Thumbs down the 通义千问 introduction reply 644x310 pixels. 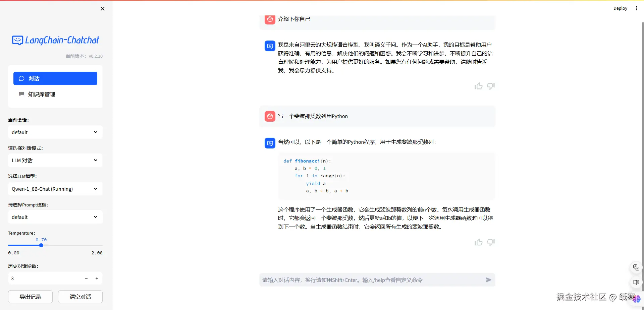(491, 86)
